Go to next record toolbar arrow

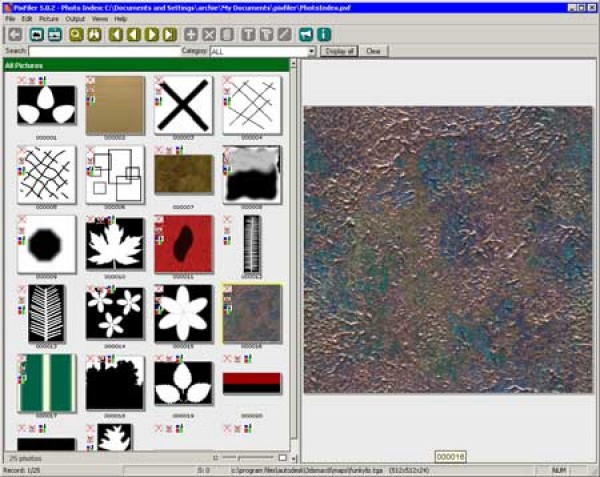tap(152, 35)
